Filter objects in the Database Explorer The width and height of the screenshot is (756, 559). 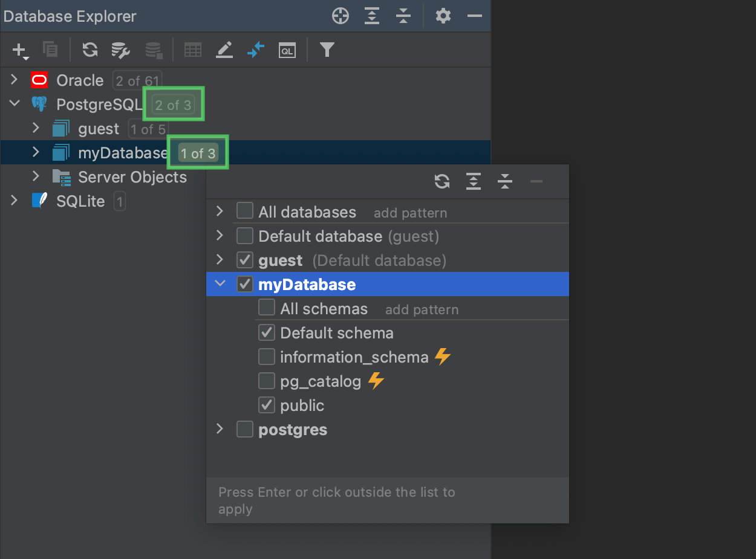[327, 50]
